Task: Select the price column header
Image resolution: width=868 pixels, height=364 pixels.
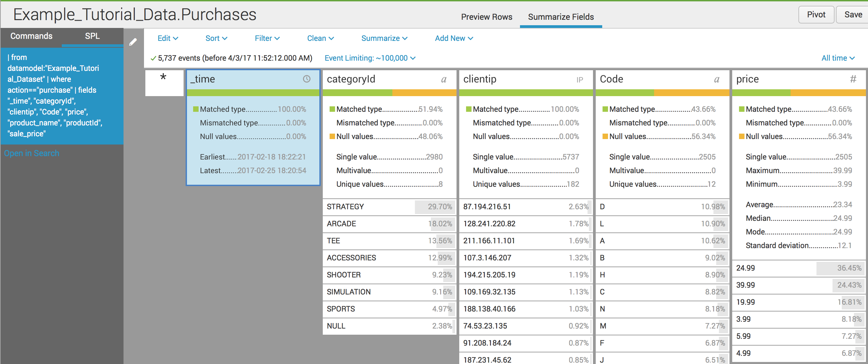Action: (799, 79)
